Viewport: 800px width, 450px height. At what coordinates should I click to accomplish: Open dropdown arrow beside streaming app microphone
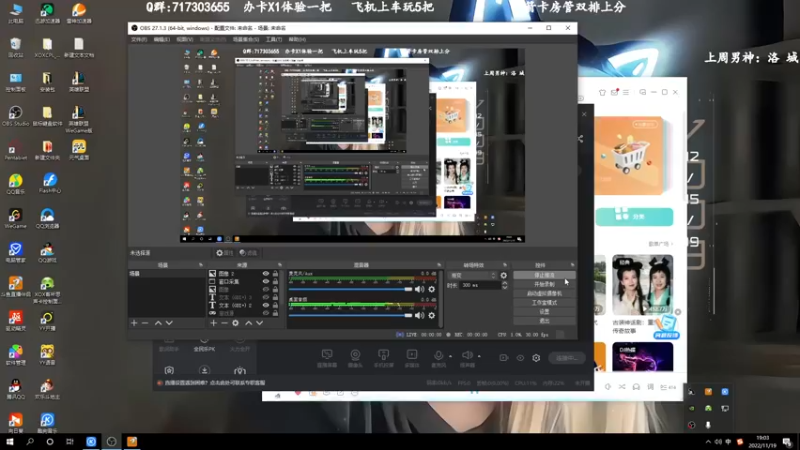[x=451, y=356]
